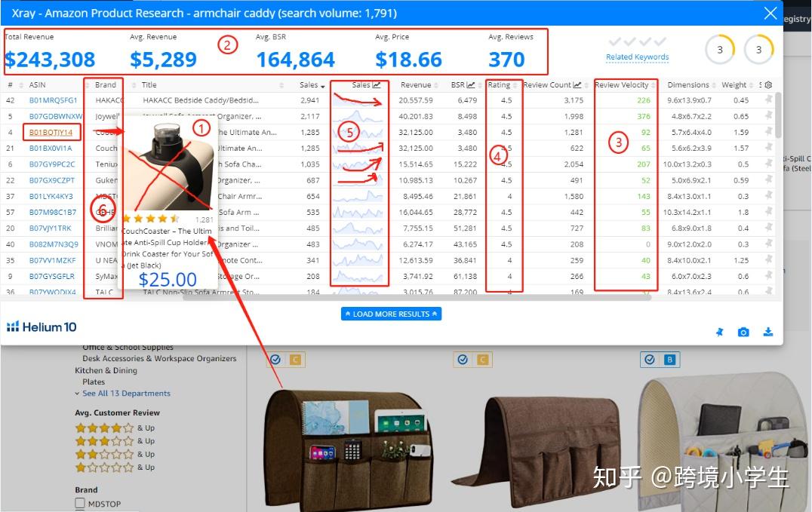Click the download export icon in Xray footer
Viewport: 812px width, 512px height.
[x=768, y=332]
